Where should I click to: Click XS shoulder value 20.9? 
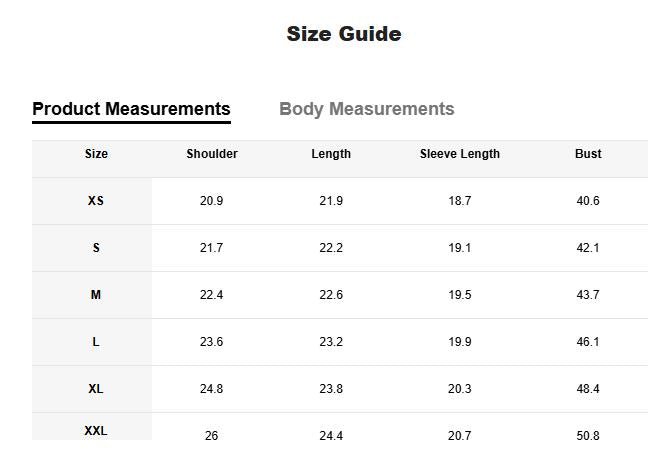click(x=212, y=201)
